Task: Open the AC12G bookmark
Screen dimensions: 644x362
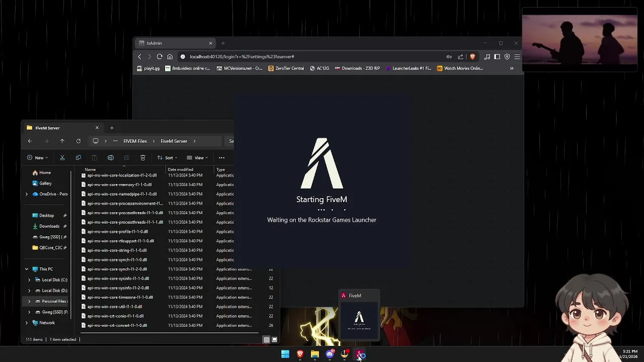Action: pos(319,68)
